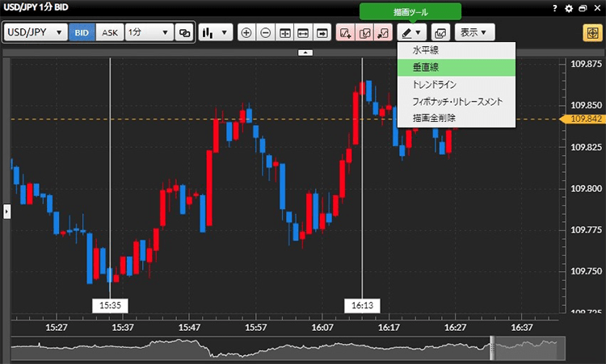Select 垂直線 from the drawing menu
This screenshot has height=364, width=606.
[x=457, y=67]
